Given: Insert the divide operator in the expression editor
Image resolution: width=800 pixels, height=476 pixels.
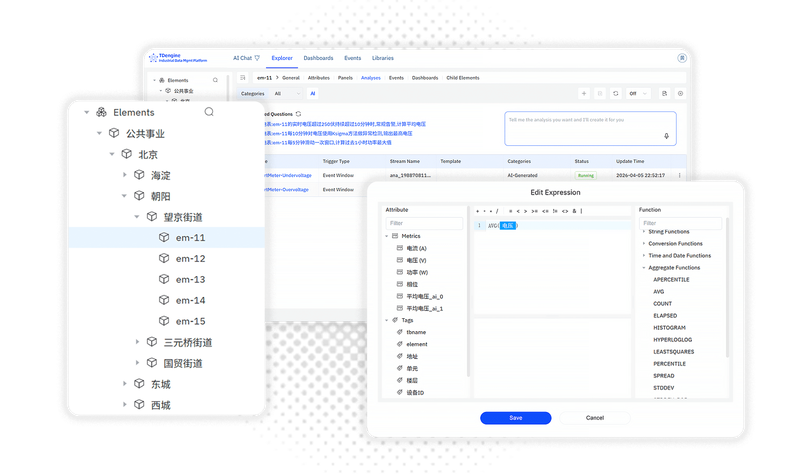Looking at the screenshot, I should (497, 211).
